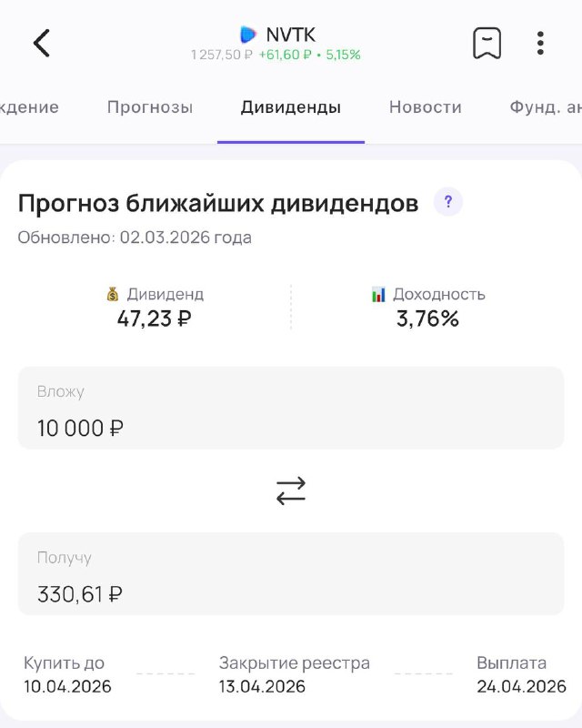
Task: Open the Новости tab
Action: 426,107
